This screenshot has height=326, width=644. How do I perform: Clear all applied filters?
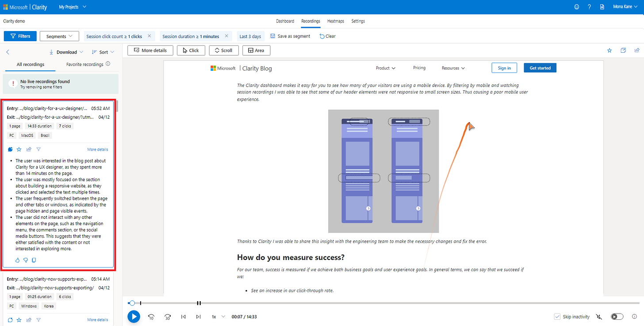click(327, 36)
